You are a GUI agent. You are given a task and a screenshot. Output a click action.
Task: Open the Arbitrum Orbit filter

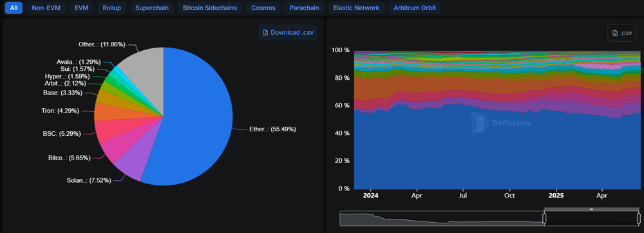coord(415,8)
